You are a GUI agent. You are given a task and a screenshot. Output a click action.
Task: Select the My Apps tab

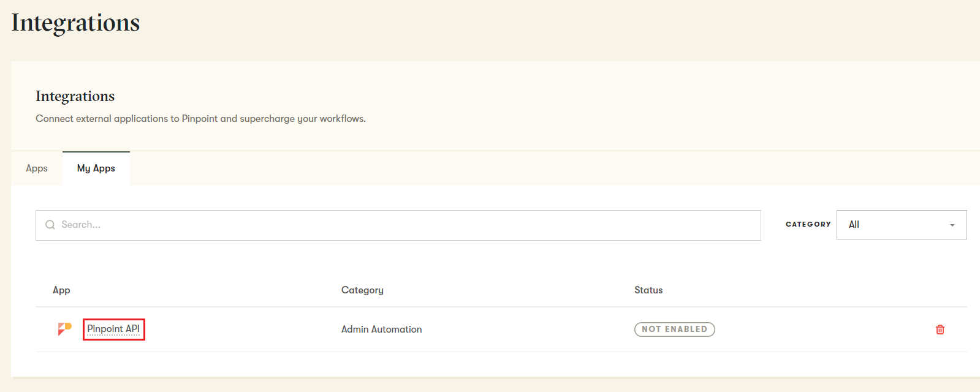pyautogui.click(x=96, y=168)
